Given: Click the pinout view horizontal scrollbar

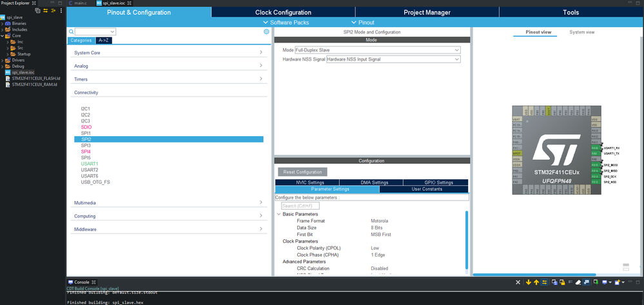Looking at the screenshot, I should pos(534,275).
